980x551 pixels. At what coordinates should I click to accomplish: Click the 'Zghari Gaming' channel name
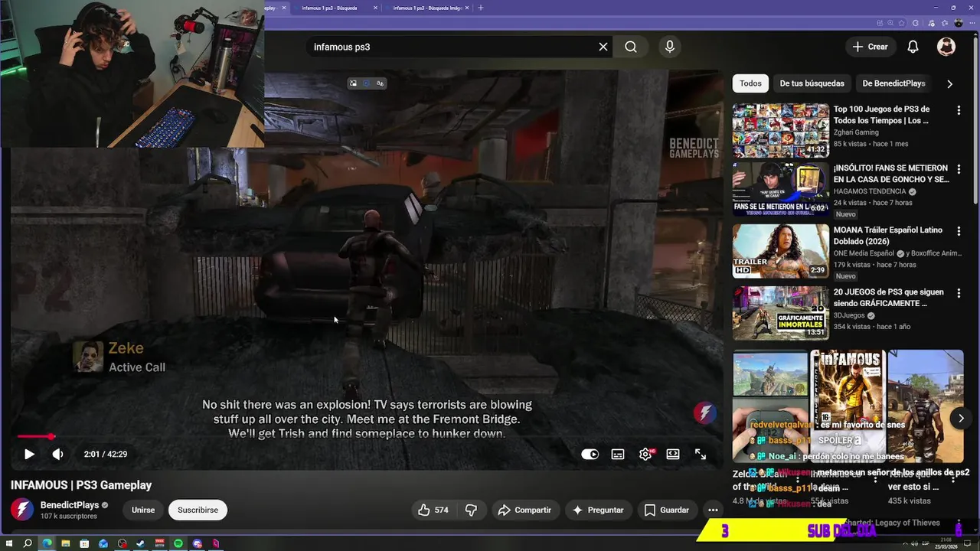pos(856,132)
